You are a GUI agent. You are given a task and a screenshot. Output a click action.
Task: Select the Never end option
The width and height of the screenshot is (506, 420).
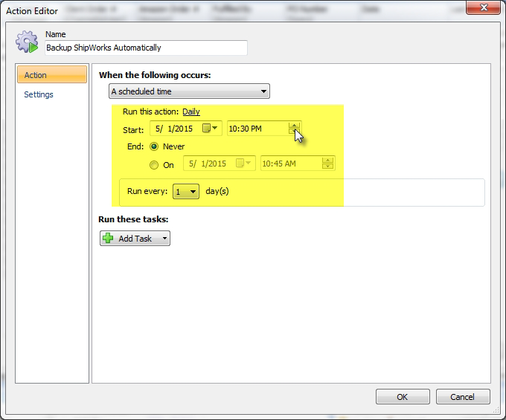[x=154, y=146]
